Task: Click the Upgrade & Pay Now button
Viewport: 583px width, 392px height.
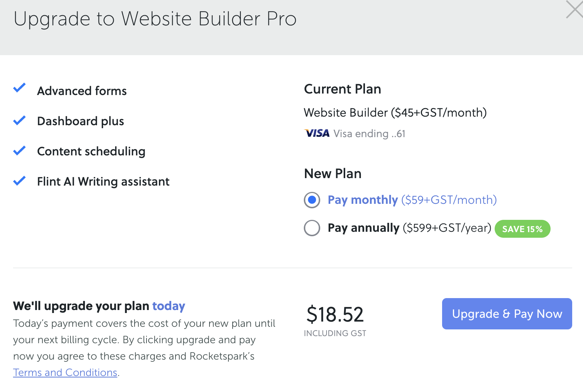Action: (x=507, y=314)
